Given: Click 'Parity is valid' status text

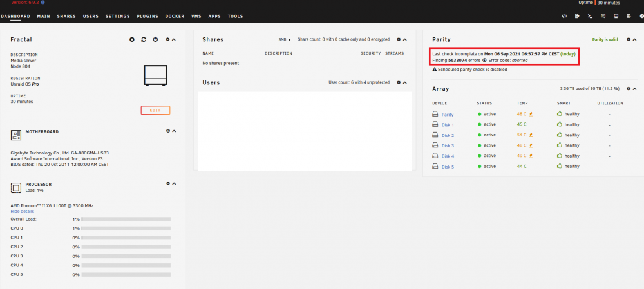Looking at the screenshot, I should point(605,40).
